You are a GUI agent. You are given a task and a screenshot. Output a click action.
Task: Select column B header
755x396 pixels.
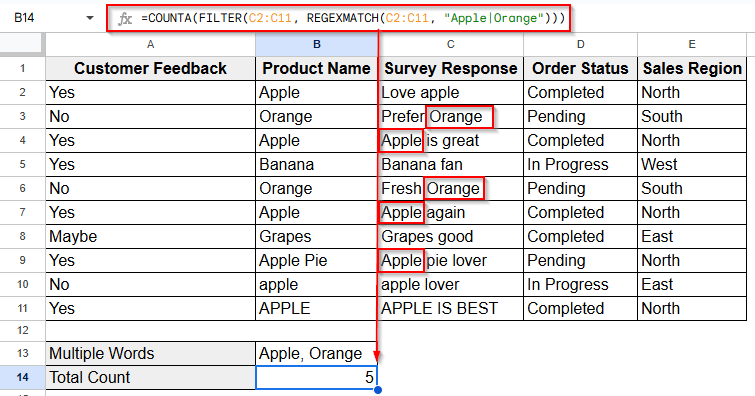pyautogui.click(x=317, y=44)
